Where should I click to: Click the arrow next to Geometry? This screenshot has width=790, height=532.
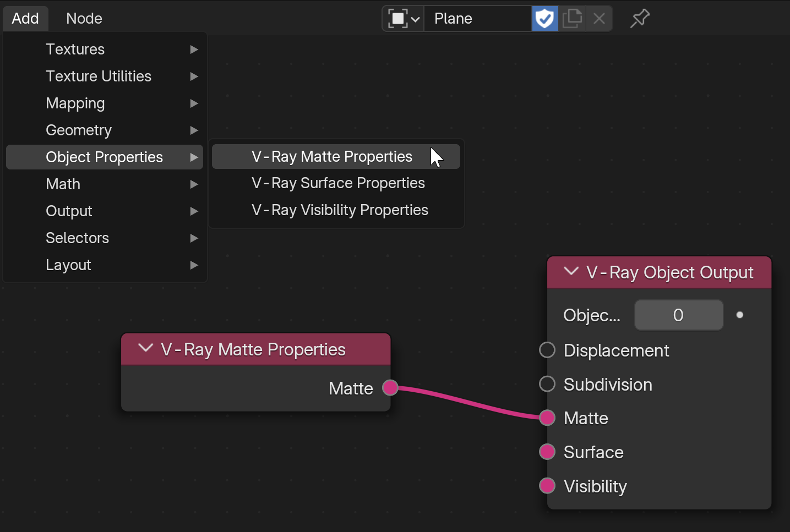click(194, 130)
